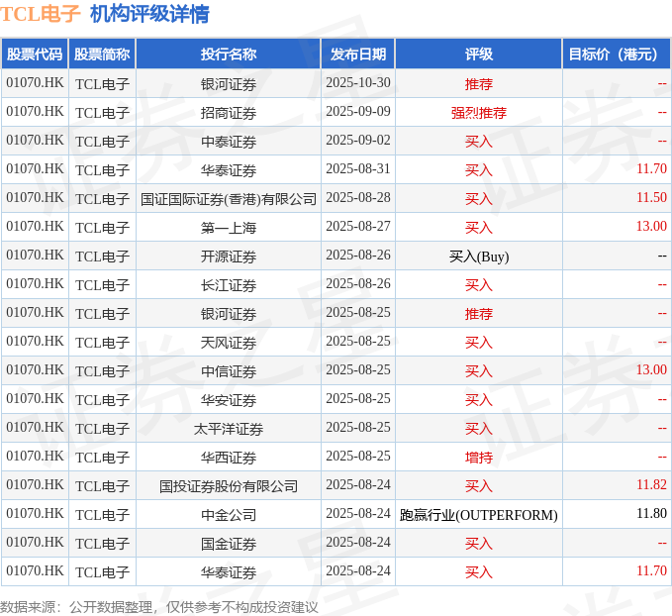Screen dimensions: 672x616
Task: Click the 华安证券 cell
Action: (x=229, y=400)
